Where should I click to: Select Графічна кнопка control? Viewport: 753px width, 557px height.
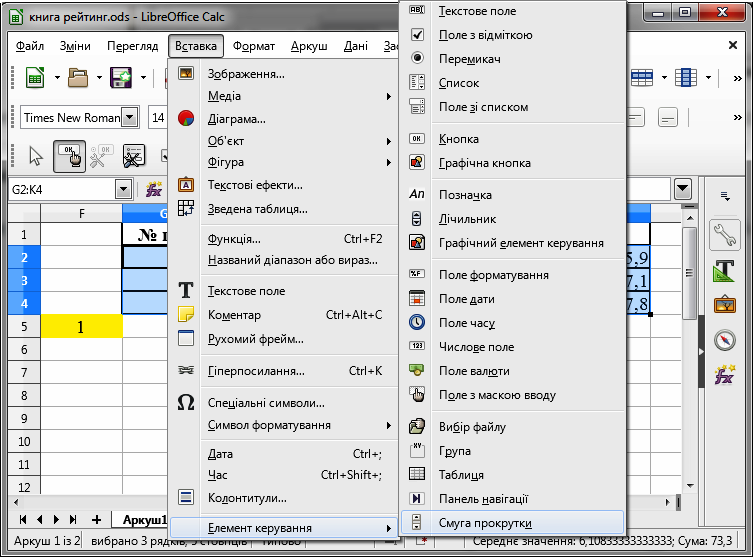[512, 163]
